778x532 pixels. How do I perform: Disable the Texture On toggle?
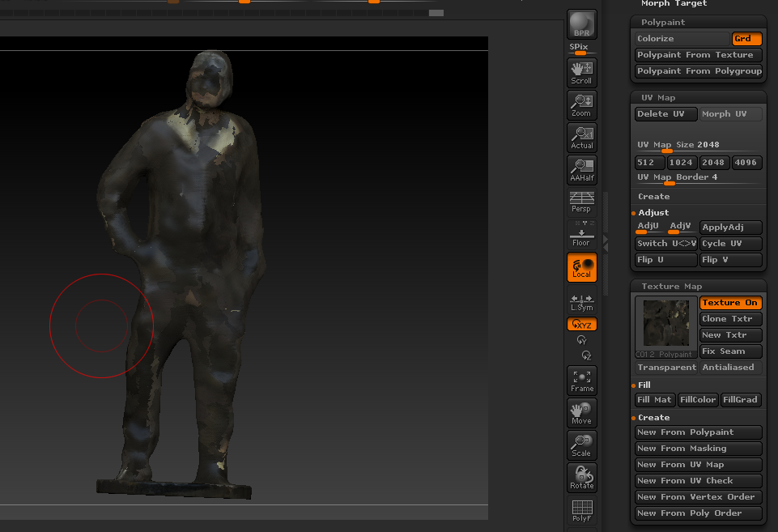[729, 302]
